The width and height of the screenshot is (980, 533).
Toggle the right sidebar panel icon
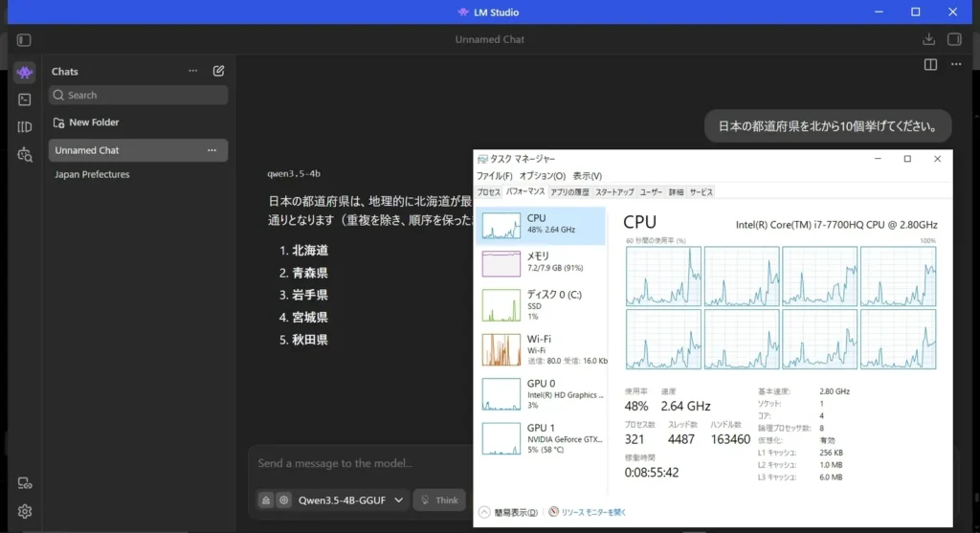click(x=954, y=39)
